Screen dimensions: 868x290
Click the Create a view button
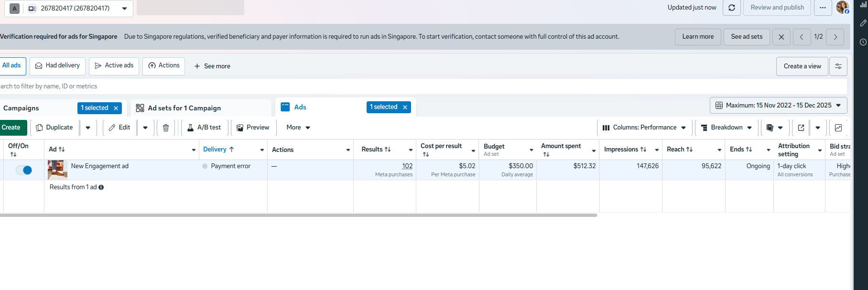802,66
